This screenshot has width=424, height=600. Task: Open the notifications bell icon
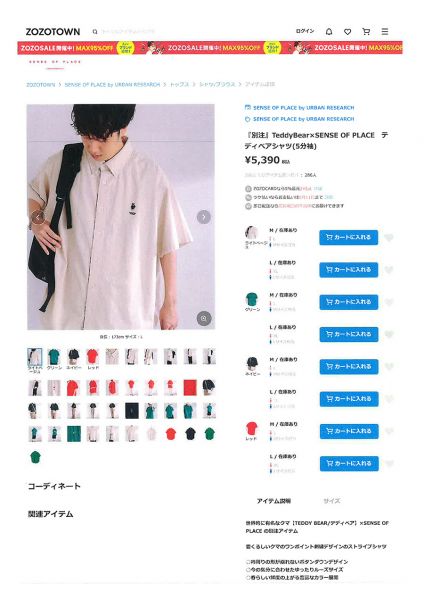tap(329, 32)
